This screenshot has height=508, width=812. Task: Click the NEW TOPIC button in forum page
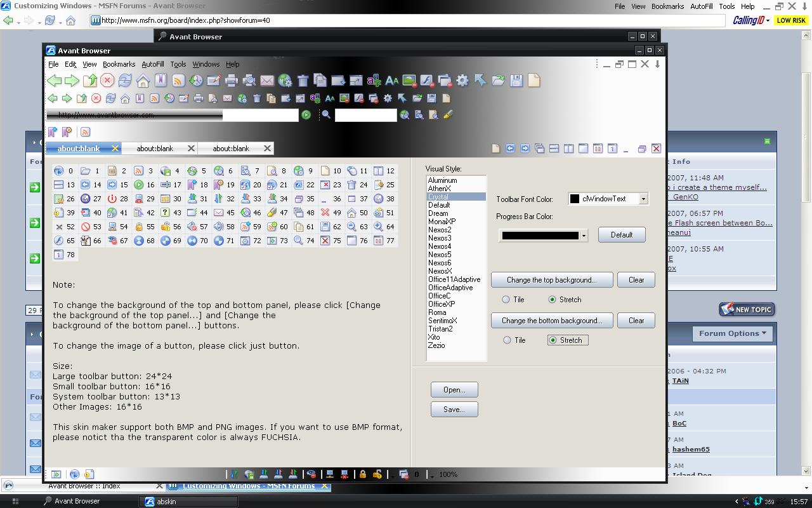point(747,309)
